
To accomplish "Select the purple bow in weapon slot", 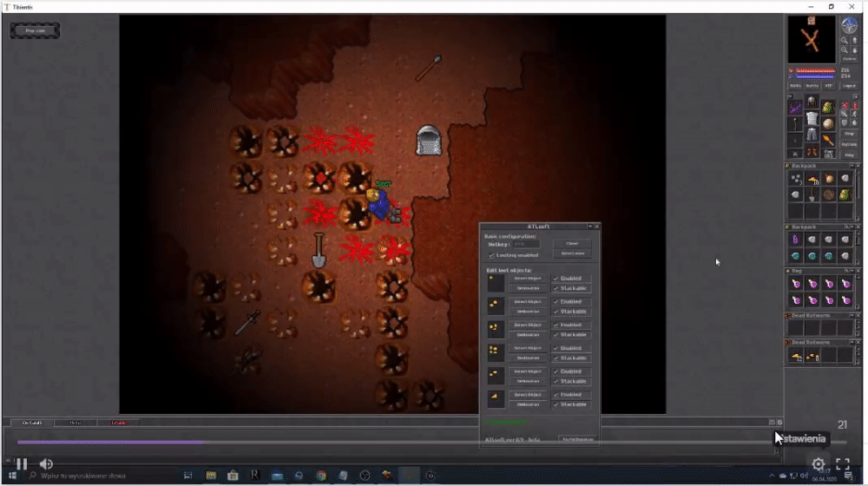I will (x=795, y=108).
